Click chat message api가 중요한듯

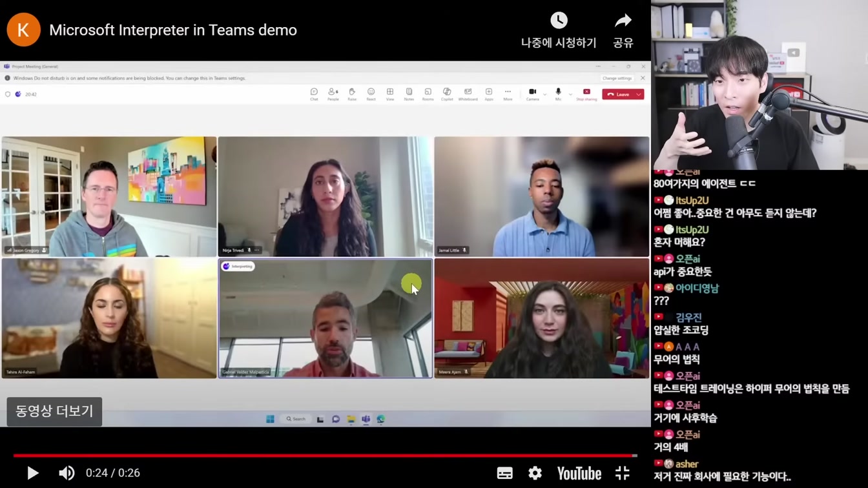[683, 272]
